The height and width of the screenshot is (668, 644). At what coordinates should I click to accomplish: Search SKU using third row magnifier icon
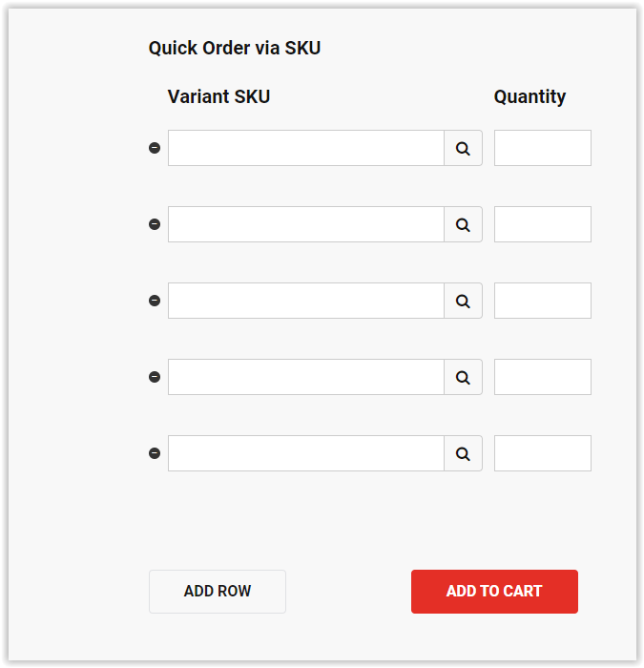(x=463, y=301)
